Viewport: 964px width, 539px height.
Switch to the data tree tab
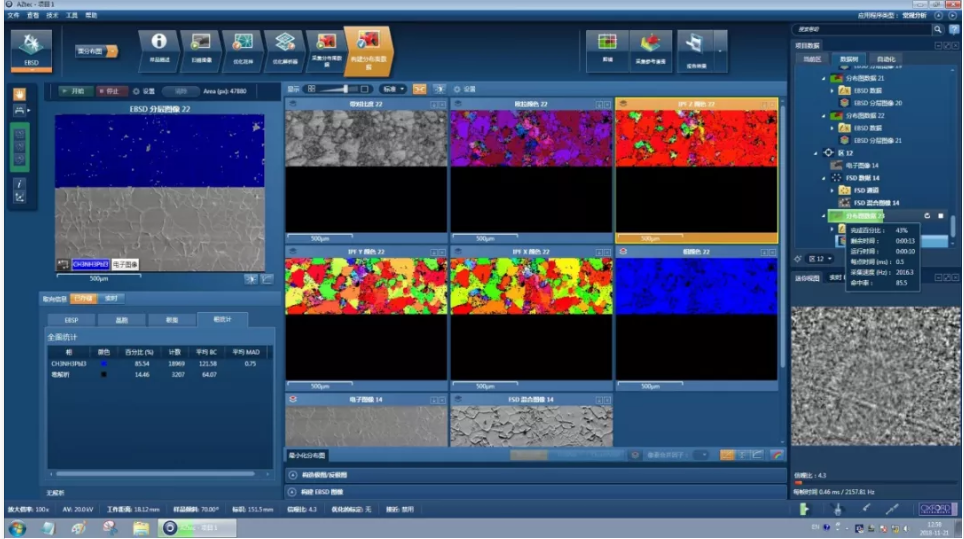(848, 59)
